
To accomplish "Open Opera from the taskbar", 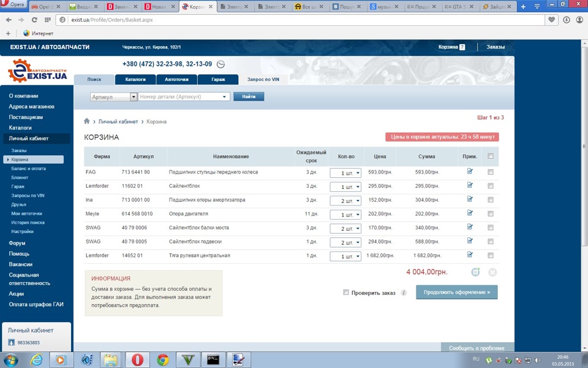I will pos(137,360).
